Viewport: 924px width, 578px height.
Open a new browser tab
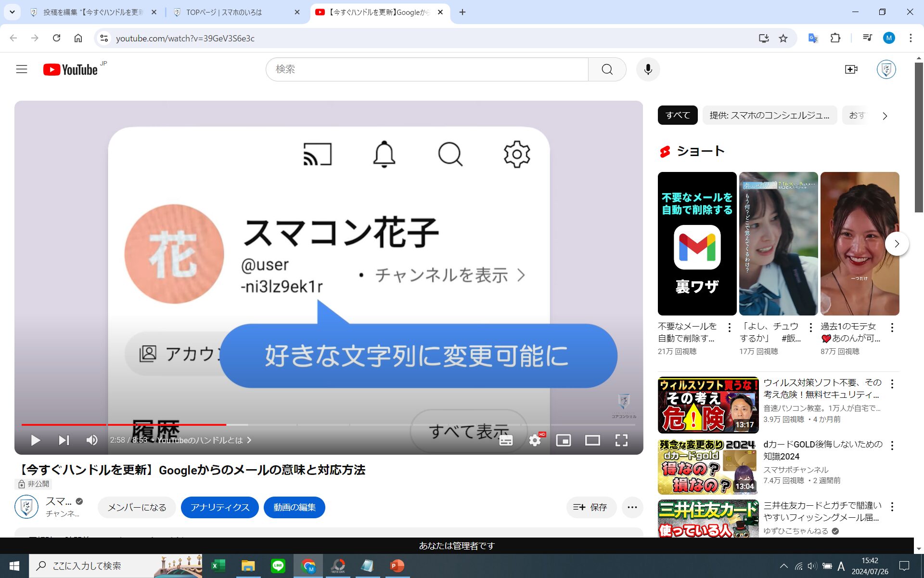tap(462, 12)
